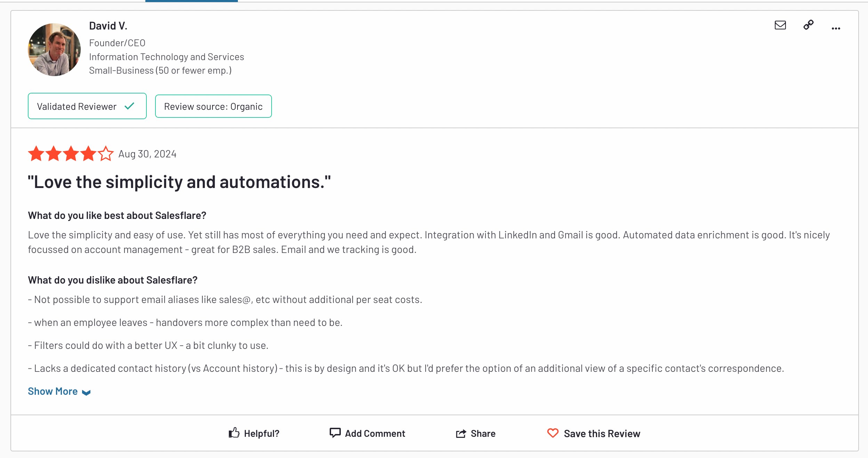Click the Validated Reviewer checkmark icon
This screenshot has height=458, width=868.
[129, 106]
